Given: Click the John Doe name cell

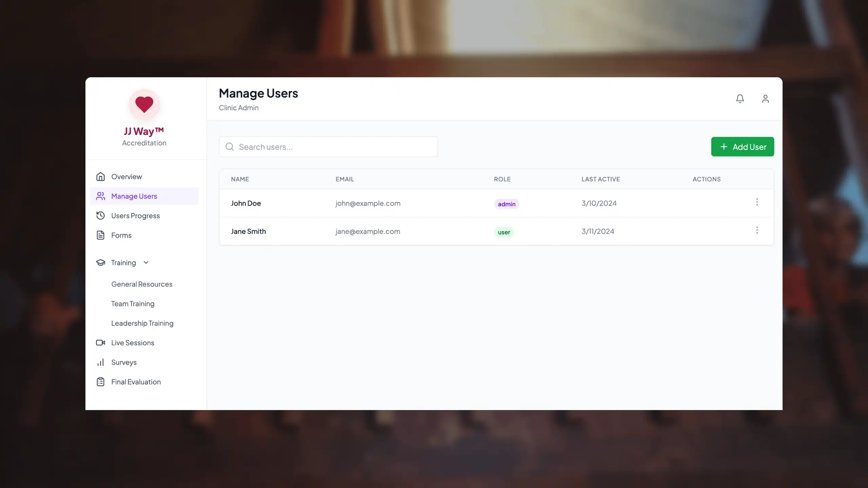Looking at the screenshot, I should [246, 203].
